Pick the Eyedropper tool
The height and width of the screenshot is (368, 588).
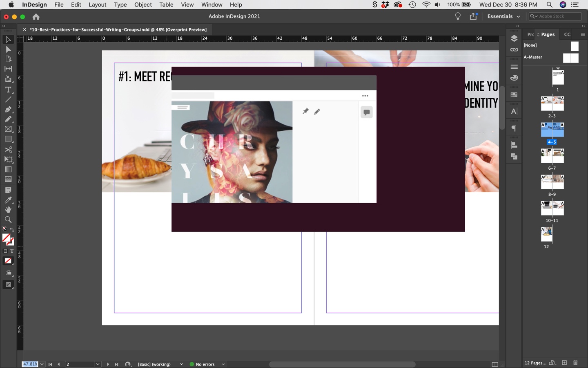point(7,200)
